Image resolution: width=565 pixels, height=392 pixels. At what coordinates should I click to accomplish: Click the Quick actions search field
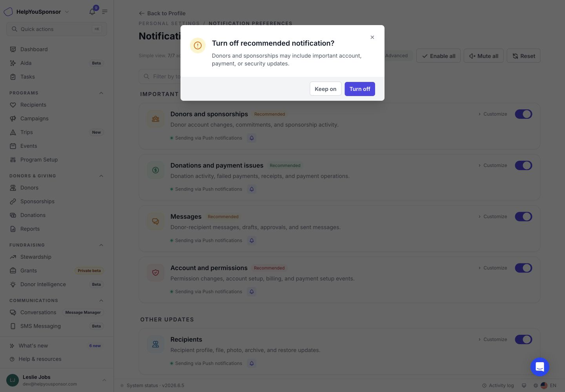point(56,29)
